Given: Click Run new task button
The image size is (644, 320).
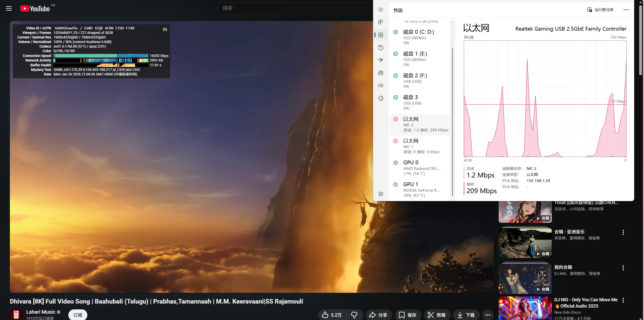Looking at the screenshot, I should pyautogui.click(x=600, y=10).
